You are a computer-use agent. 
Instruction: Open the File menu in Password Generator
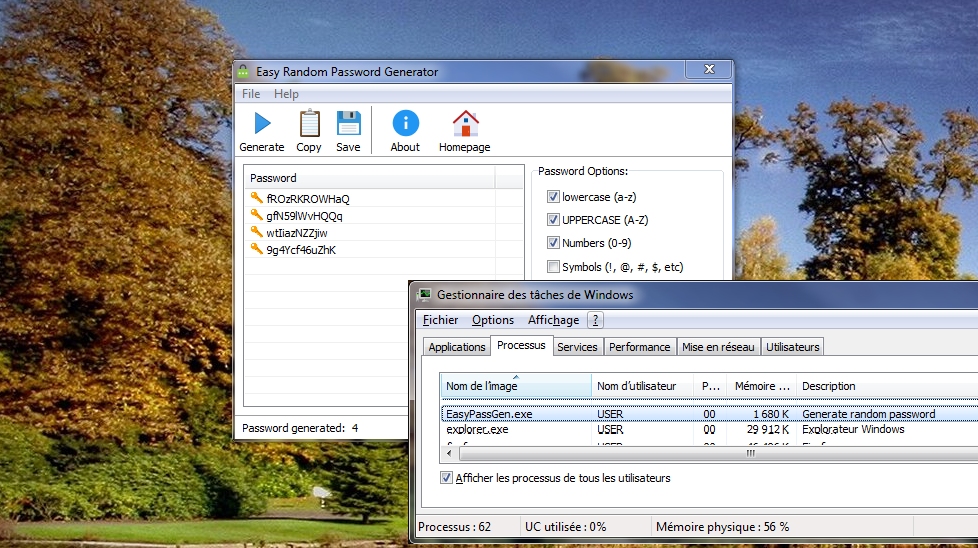[251, 94]
